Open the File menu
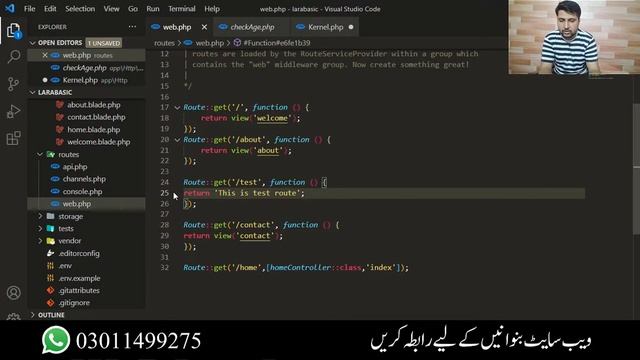Image resolution: width=640 pixels, height=360 pixels. coord(29,9)
